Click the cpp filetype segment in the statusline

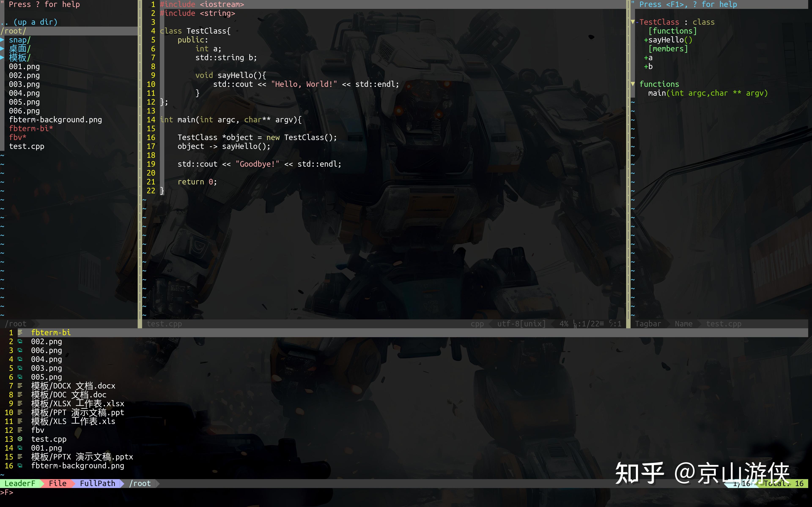[477, 324]
